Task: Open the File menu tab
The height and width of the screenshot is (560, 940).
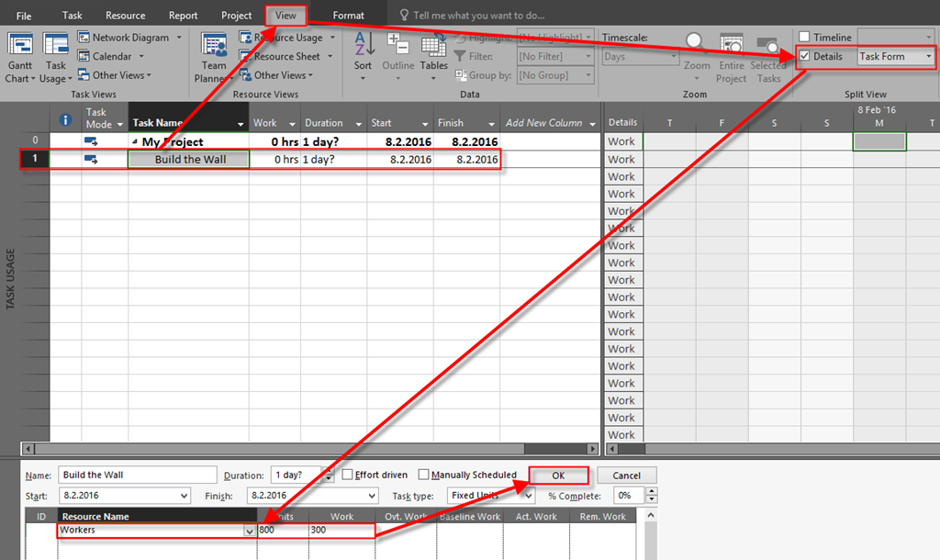Action: pyautogui.click(x=24, y=16)
